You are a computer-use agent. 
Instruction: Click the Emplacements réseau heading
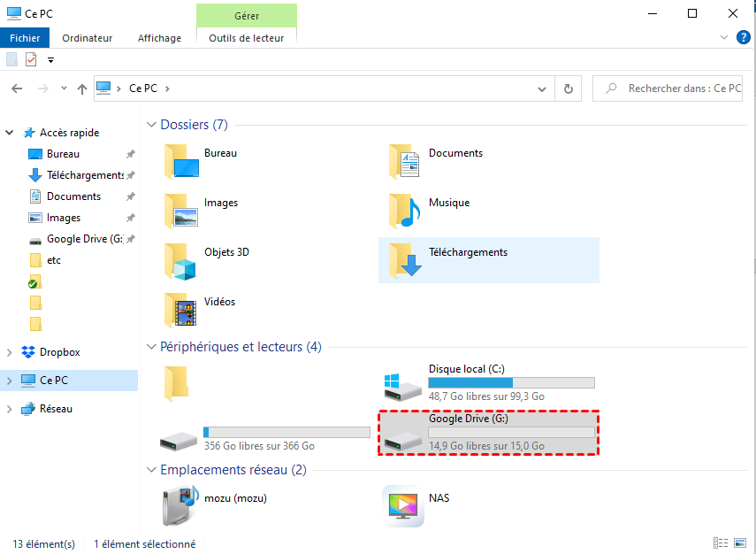[233, 470]
